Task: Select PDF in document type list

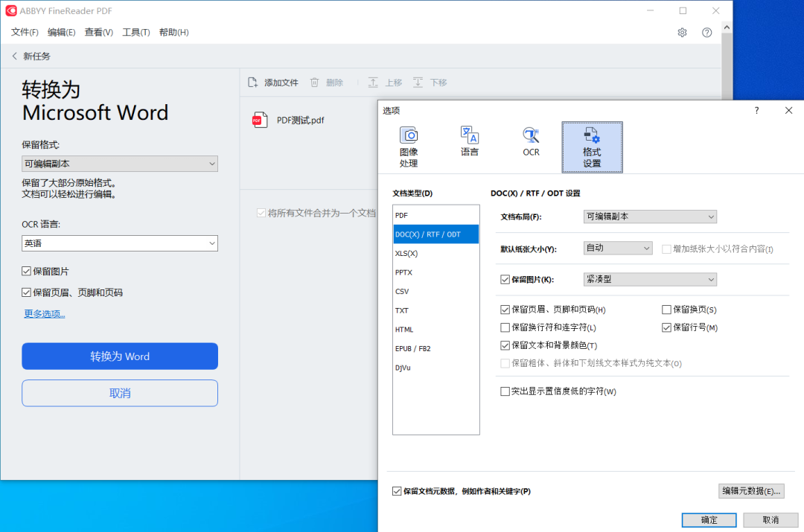Action: [x=435, y=215]
